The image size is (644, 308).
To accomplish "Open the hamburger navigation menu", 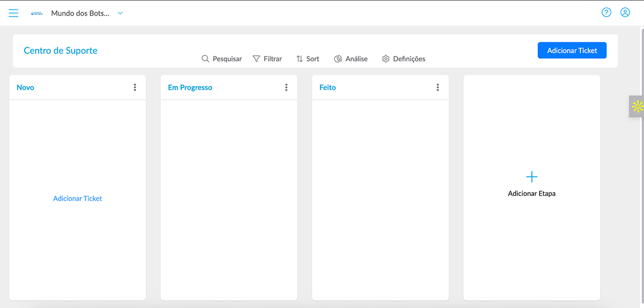I will click(x=13, y=13).
